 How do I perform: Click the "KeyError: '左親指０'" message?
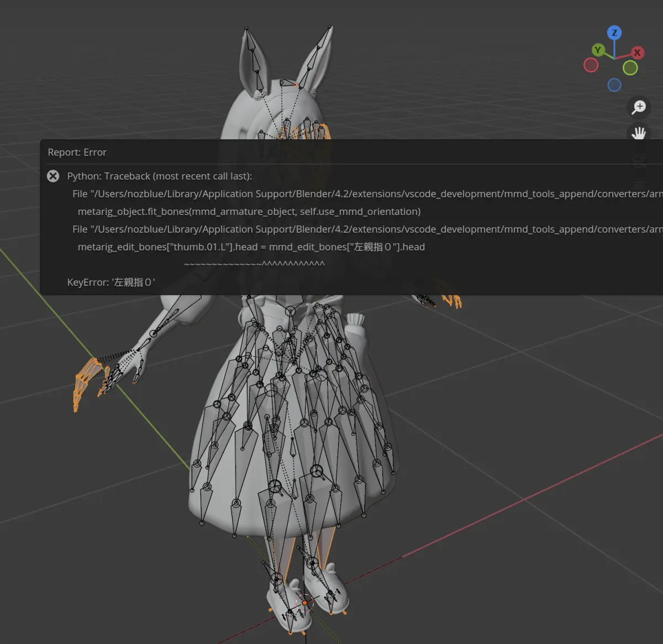pyautogui.click(x=111, y=282)
